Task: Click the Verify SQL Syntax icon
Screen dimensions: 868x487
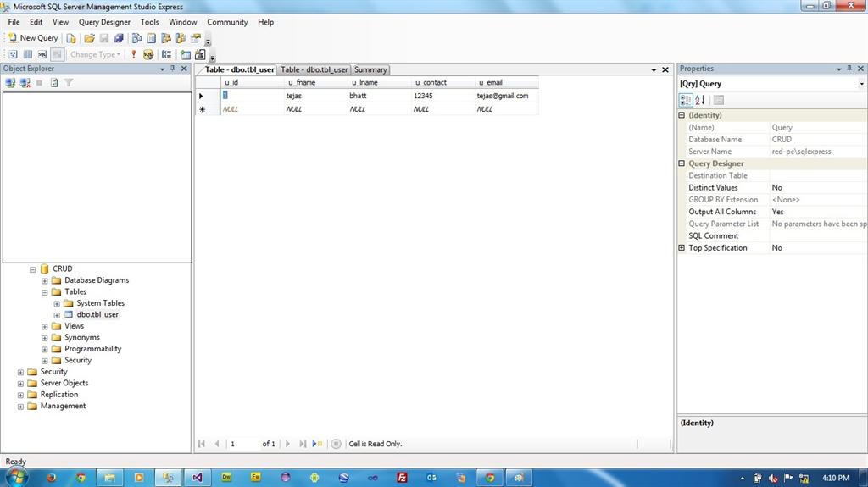Action: point(147,54)
